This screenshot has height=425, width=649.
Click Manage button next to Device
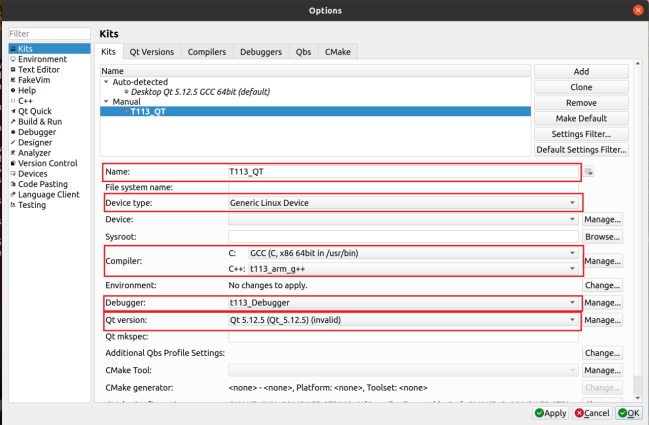(x=602, y=219)
